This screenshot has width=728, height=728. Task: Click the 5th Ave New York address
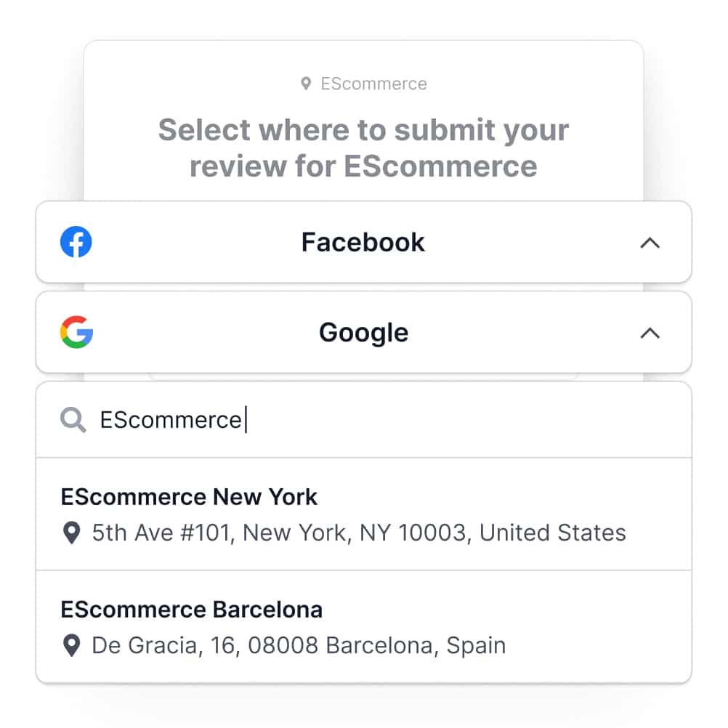point(359,533)
